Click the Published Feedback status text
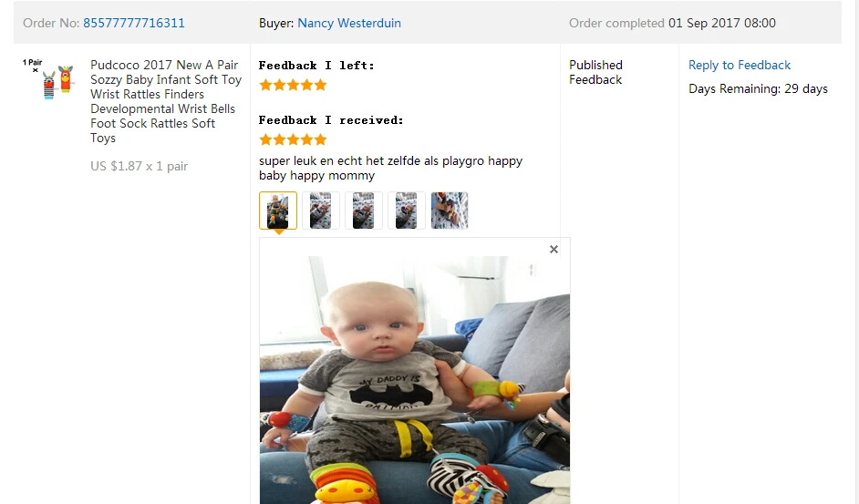Viewport: 859px width, 504px height. pyautogui.click(x=595, y=72)
